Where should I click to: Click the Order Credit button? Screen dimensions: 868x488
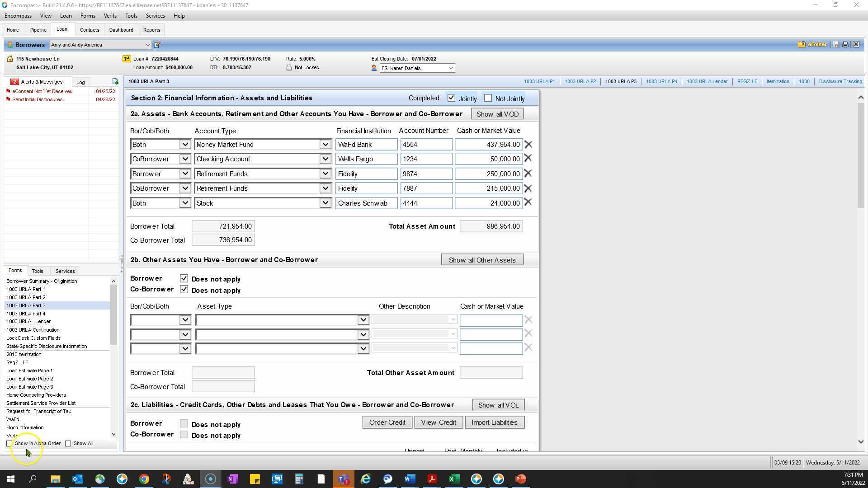click(x=387, y=422)
